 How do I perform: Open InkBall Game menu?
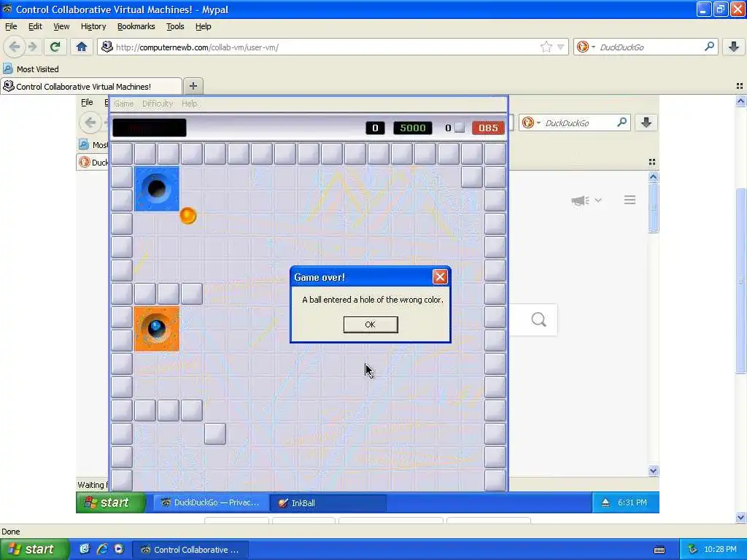pos(123,104)
